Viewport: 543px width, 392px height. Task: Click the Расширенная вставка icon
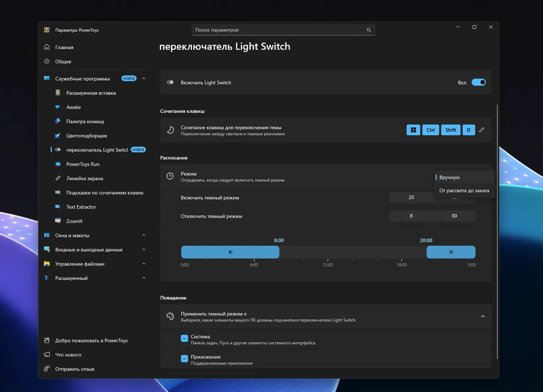click(x=58, y=93)
